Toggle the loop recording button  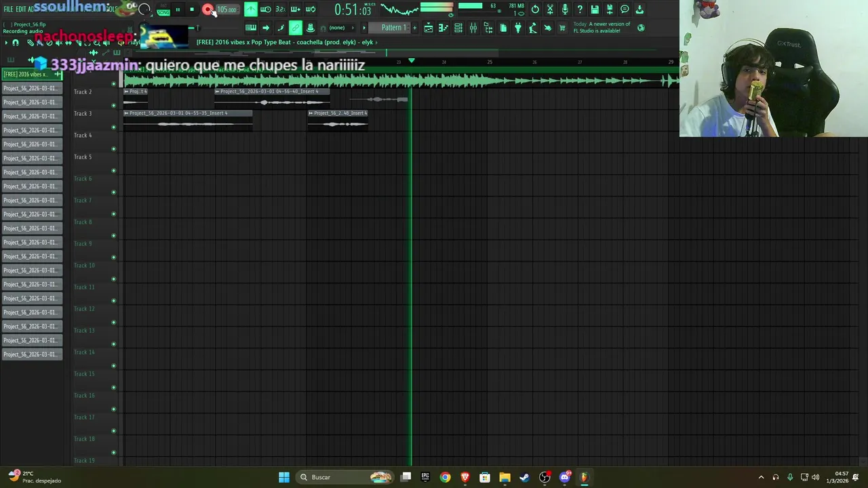pos(311,9)
